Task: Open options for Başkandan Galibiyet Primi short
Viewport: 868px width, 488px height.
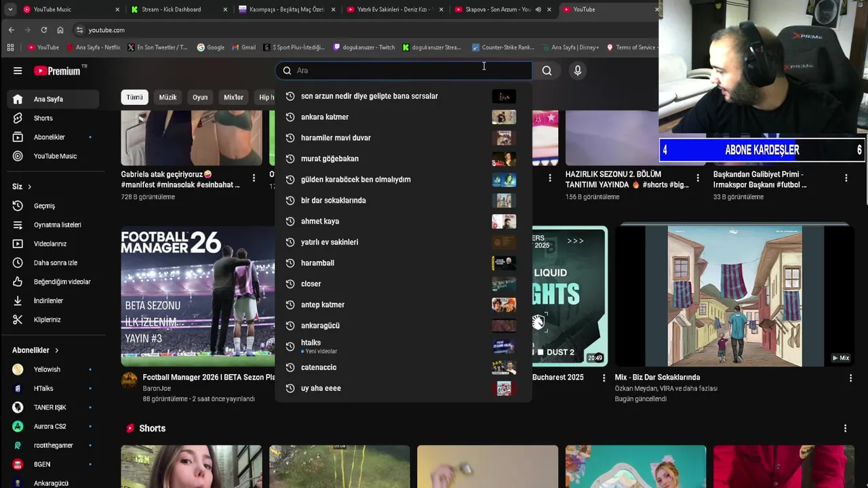Action: coord(846,178)
